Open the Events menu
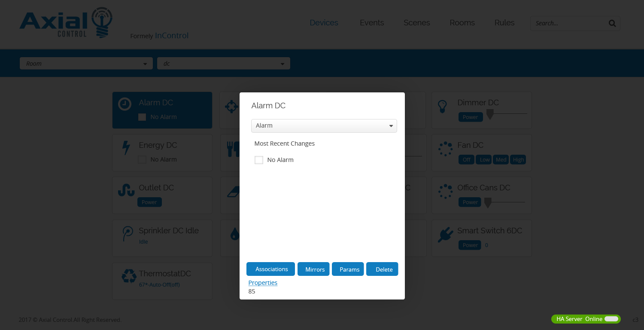 tap(372, 23)
